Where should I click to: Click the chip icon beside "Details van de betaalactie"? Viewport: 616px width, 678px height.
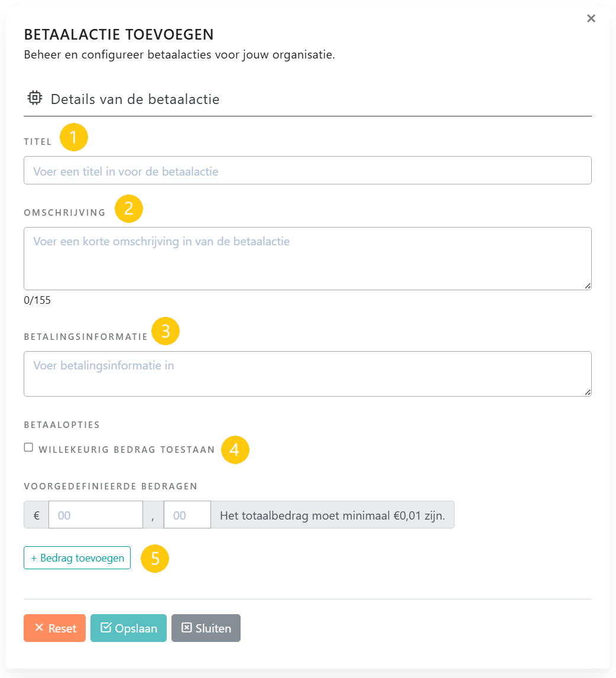[35, 98]
